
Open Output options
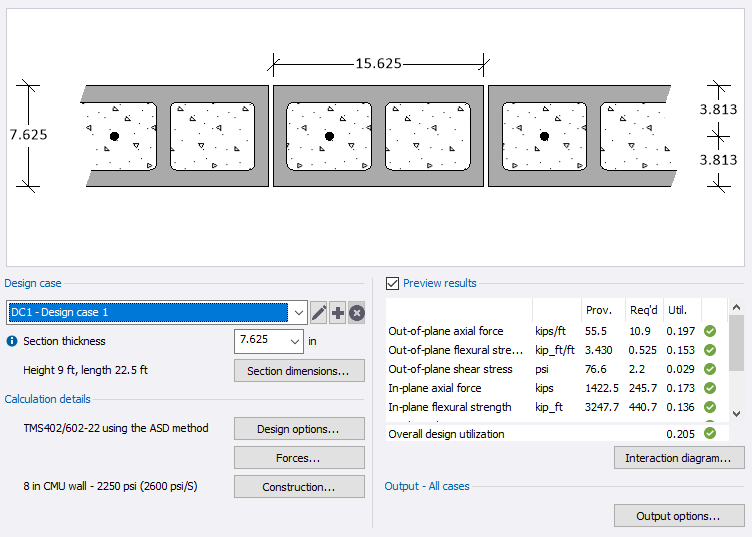click(679, 516)
